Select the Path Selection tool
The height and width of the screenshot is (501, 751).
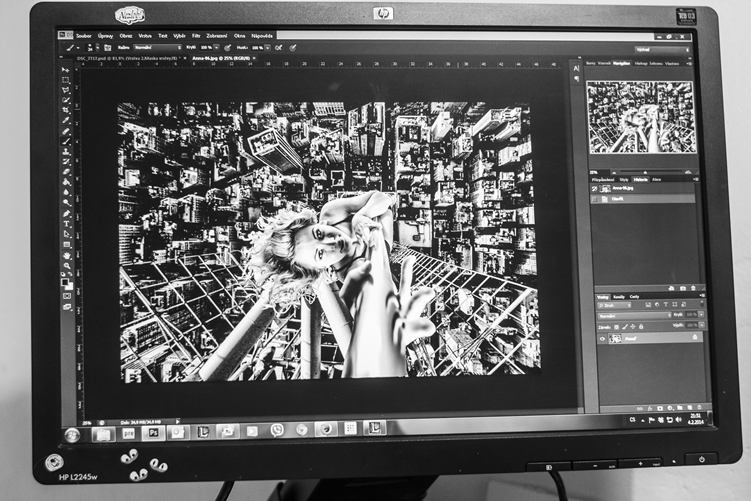click(x=67, y=234)
